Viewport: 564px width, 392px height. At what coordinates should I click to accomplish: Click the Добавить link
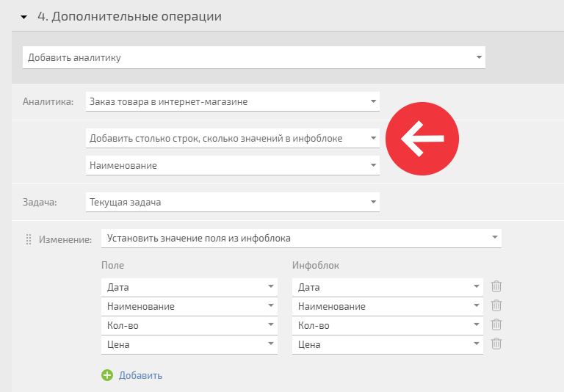[x=141, y=375]
